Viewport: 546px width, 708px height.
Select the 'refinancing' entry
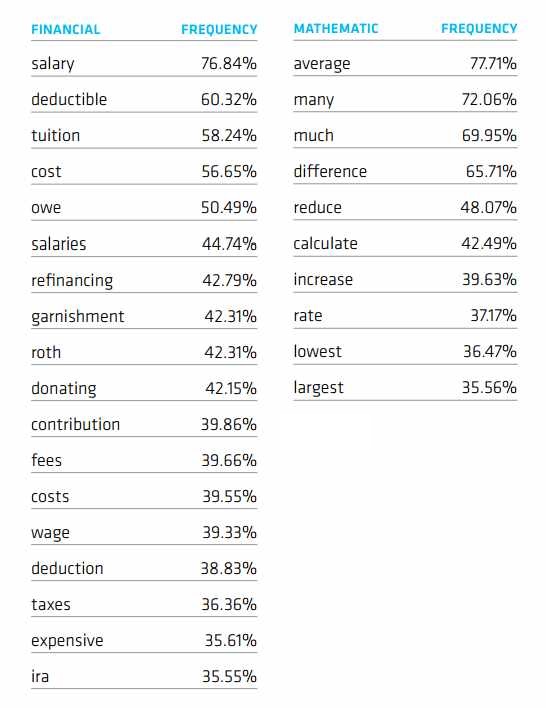coord(72,281)
